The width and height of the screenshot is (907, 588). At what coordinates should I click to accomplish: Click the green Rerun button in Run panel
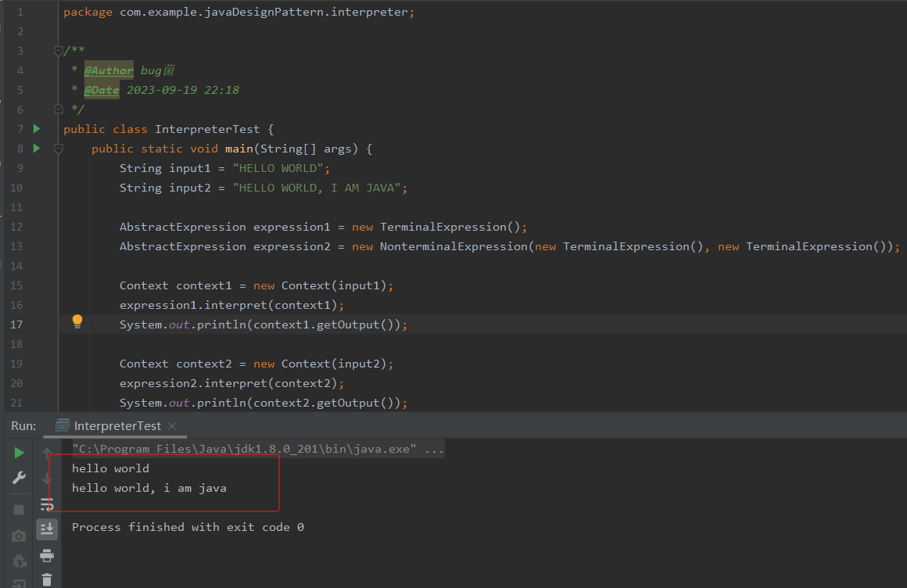[x=19, y=453]
